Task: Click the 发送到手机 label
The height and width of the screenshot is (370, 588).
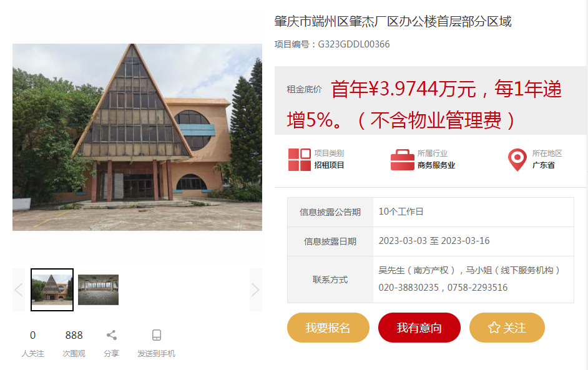Action: tap(157, 354)
